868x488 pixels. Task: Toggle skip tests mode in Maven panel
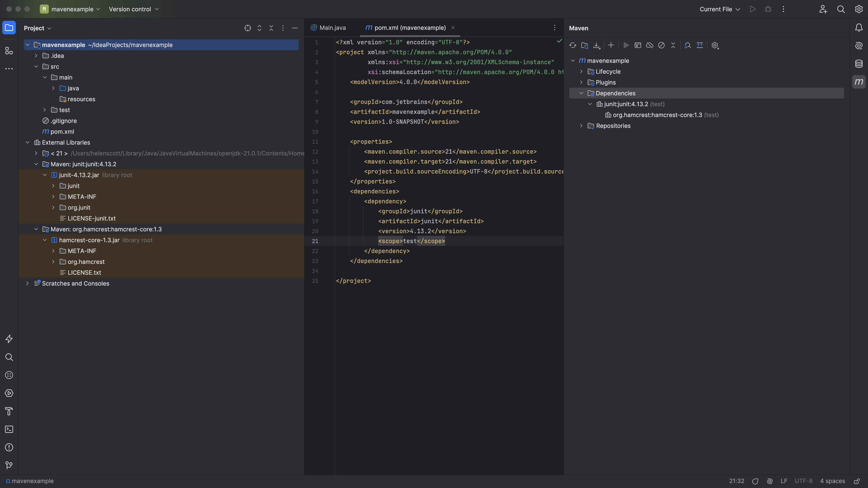661,45
